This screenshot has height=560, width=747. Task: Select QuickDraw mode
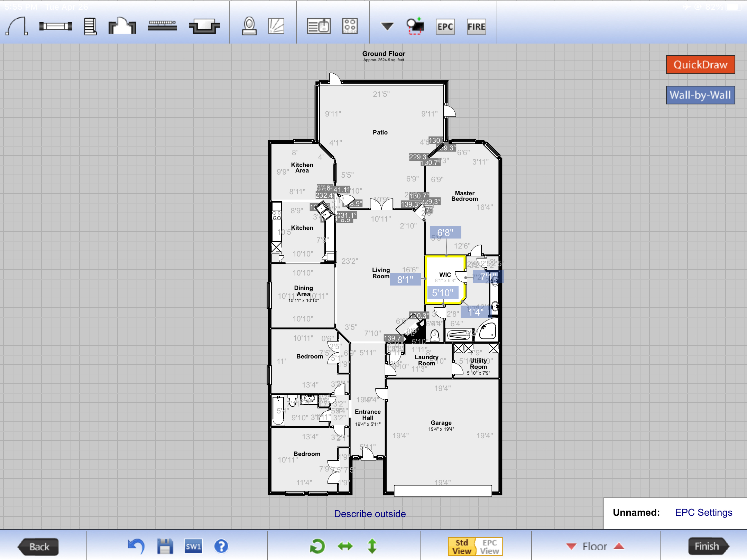click(700, 65)
